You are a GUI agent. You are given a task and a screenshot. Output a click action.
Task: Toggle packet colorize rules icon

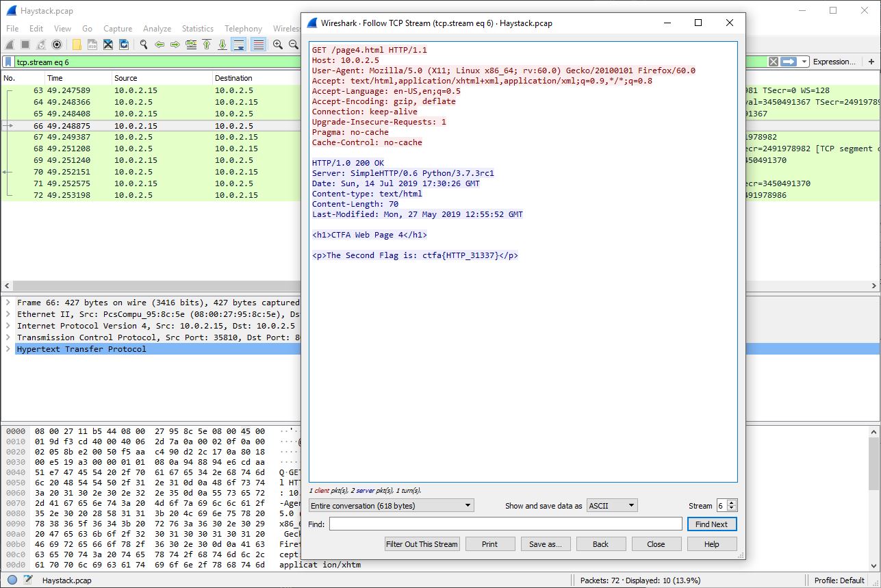click(258, 44)
